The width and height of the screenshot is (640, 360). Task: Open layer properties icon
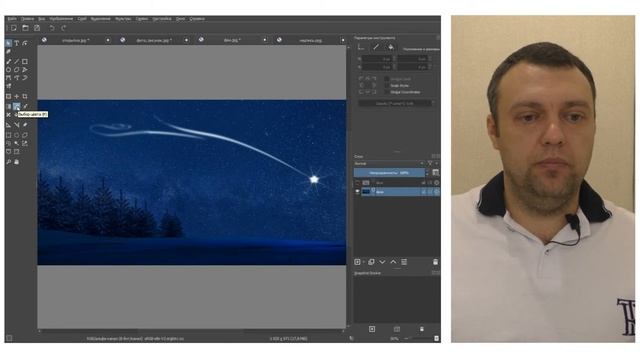[x=404, y=262]
